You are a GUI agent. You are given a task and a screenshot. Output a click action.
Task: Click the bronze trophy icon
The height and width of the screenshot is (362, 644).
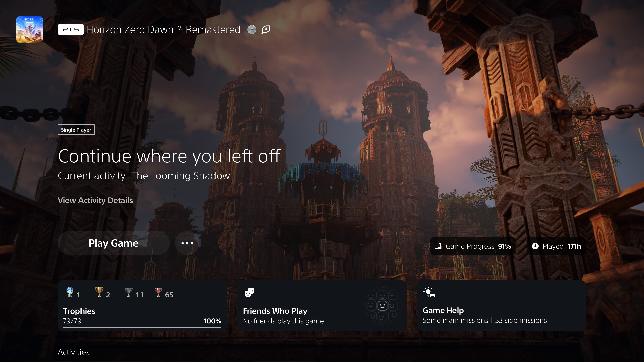click(158, 292)
